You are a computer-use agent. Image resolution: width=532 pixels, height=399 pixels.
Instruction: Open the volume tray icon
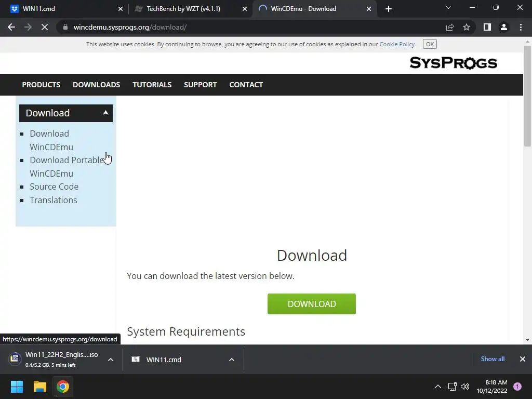pyautogui.click(x=465, y=387)
